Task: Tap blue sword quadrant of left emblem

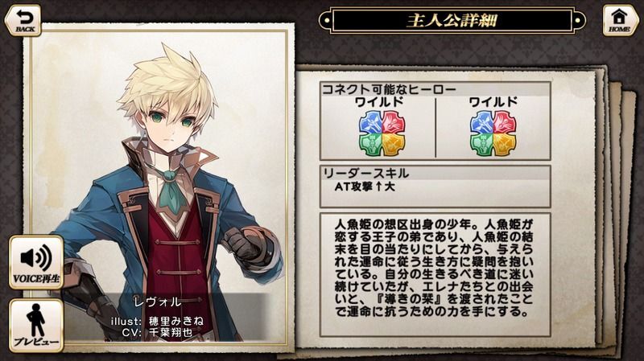Action: coord(371,122)
